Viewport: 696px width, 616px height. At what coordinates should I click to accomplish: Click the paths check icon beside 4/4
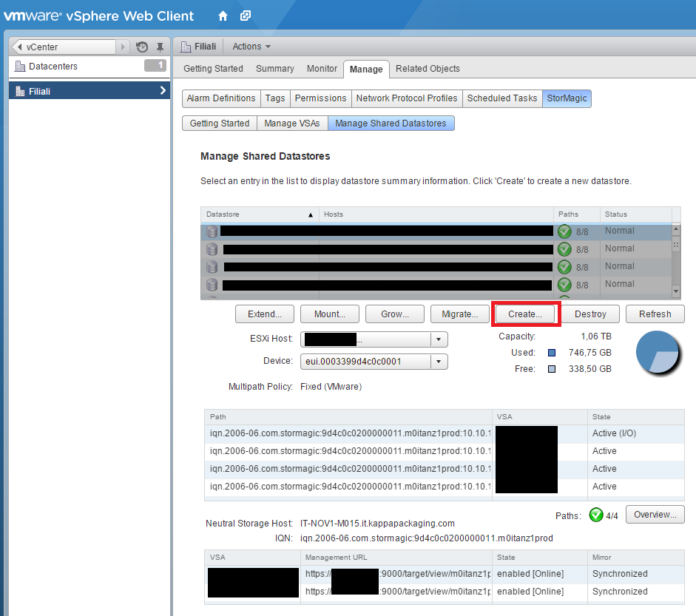pyautogui.click(x=596, y=515)
